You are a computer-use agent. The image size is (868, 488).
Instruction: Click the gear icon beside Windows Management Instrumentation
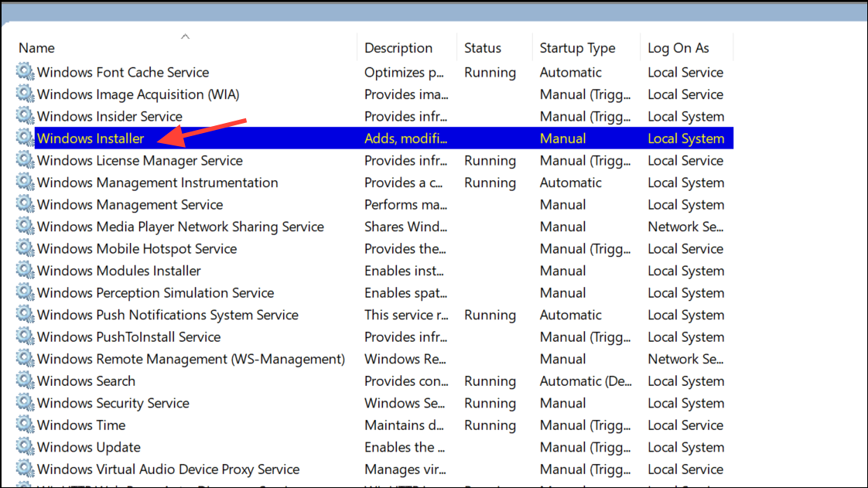(25, 182)
